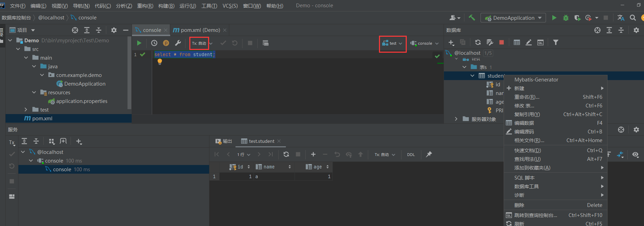Close the console editor tab
The height and width of the screenshot is (226, 644).
click(x=166, y=30)
